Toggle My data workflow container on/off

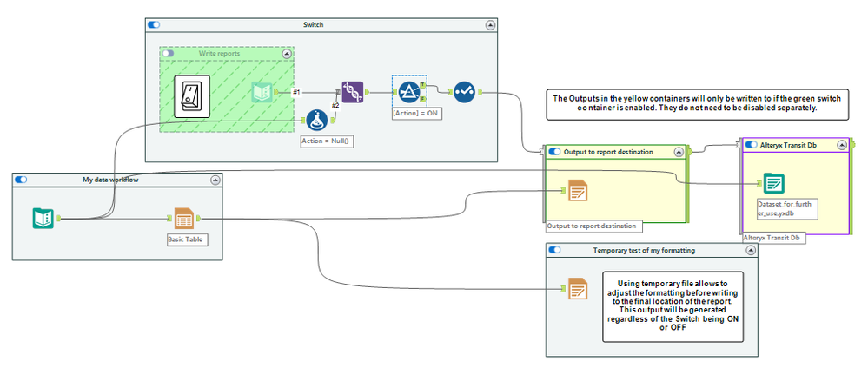21,180
